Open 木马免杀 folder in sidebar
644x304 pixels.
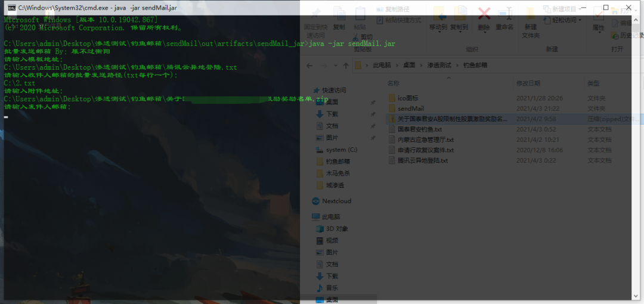point(333,173)
